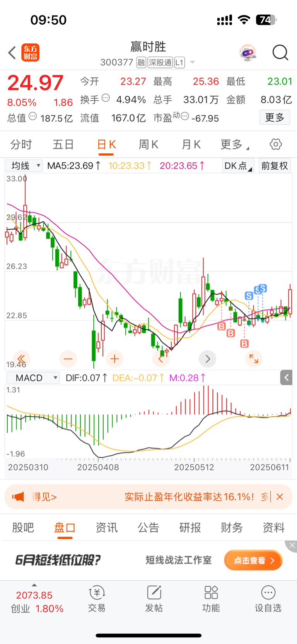Open the 均线 indicator dropdown

click(24, 166)
